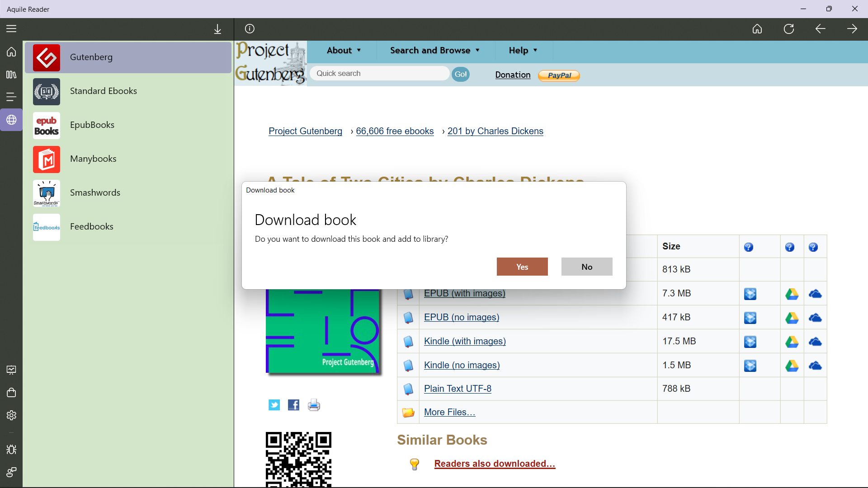Select EpubBooks catalog source
Image resolution: width=868 pixels, height=488 pixels.
click(x=128, y=125)
